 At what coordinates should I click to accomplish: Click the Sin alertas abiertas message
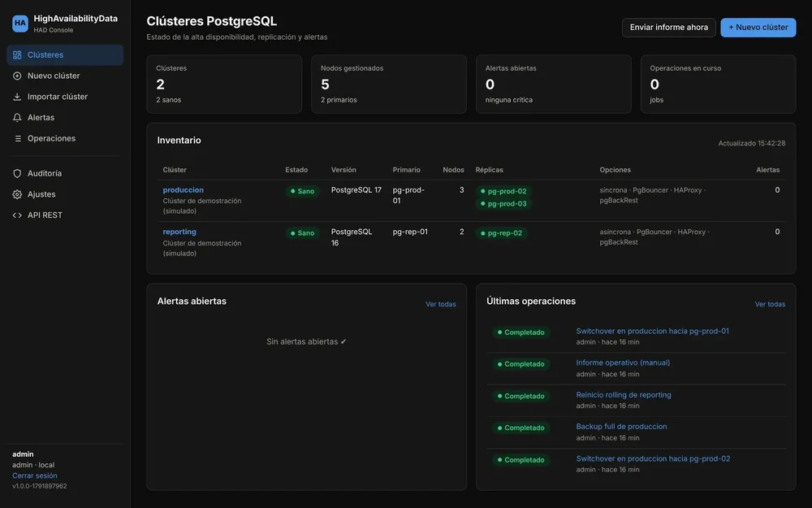(x=307, y=341)
